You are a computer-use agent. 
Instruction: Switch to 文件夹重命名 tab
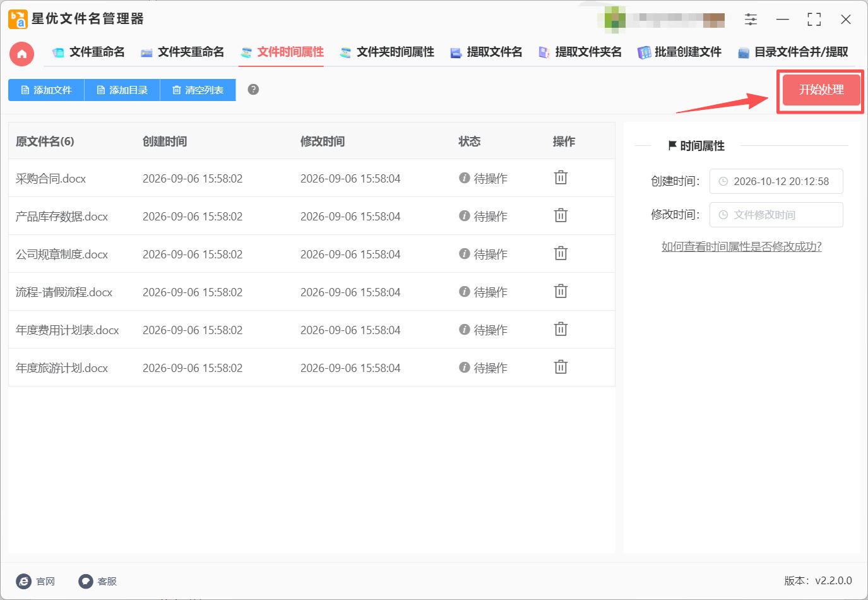(x=182, y=52)
